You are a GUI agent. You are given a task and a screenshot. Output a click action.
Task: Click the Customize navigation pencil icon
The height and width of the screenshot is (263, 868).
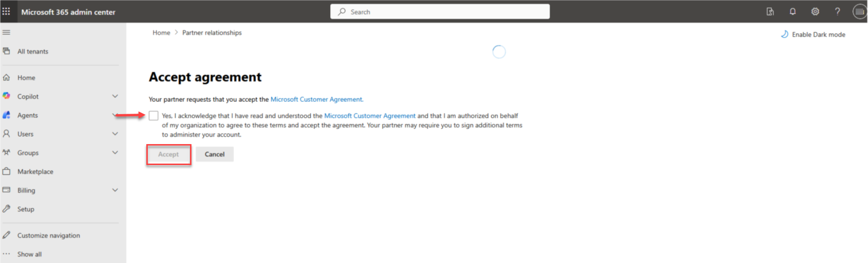(x=6, y=235)
